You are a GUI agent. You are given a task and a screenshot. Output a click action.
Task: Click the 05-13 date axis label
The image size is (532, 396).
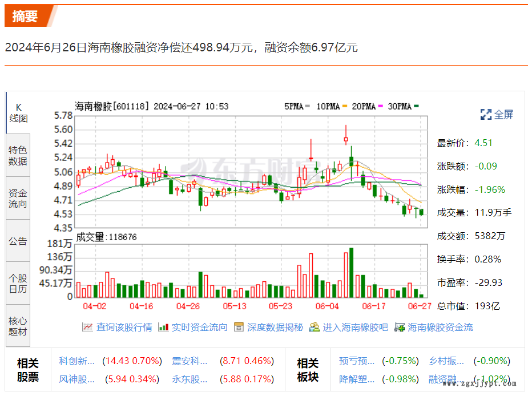point(235,306)
